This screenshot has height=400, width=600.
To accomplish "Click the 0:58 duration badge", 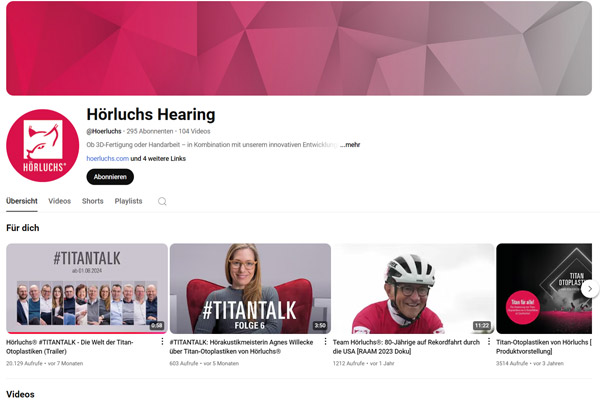I will [157, 326].
